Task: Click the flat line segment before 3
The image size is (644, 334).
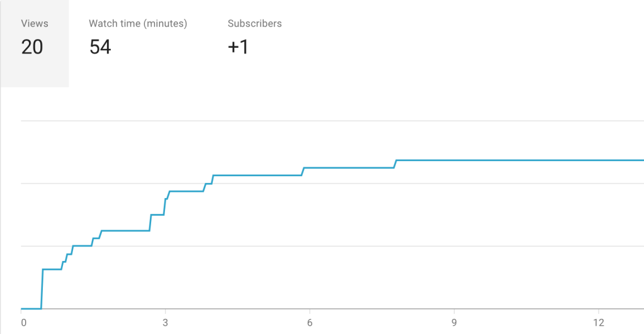Action: coord(126,231)
